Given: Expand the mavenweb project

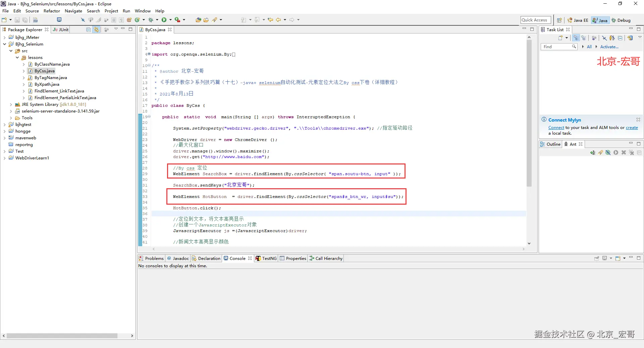Looking at the screenshot, I should pyautogui.click(x=4, y=138).
